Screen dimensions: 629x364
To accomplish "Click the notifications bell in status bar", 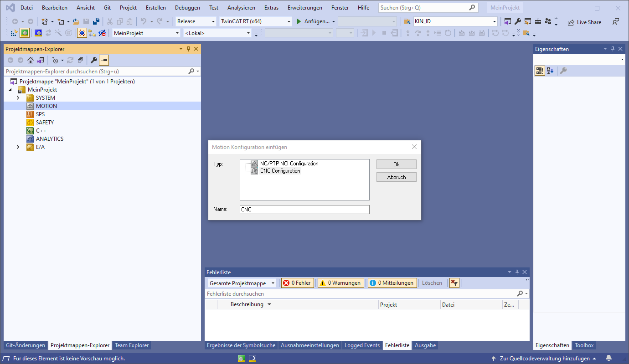I will pos(609,359).
